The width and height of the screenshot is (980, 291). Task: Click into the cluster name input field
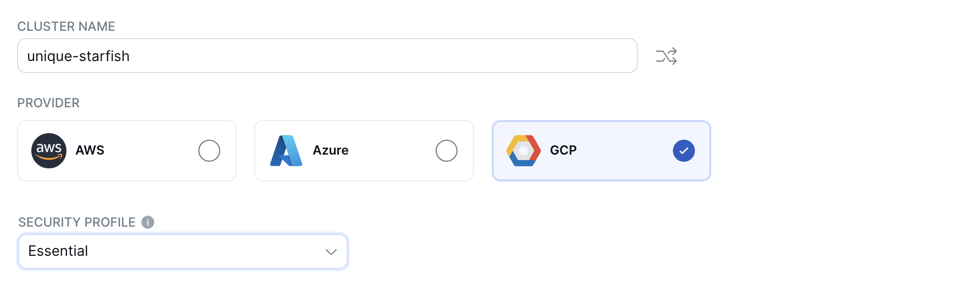pyautogui.click(x=385, y=56)
